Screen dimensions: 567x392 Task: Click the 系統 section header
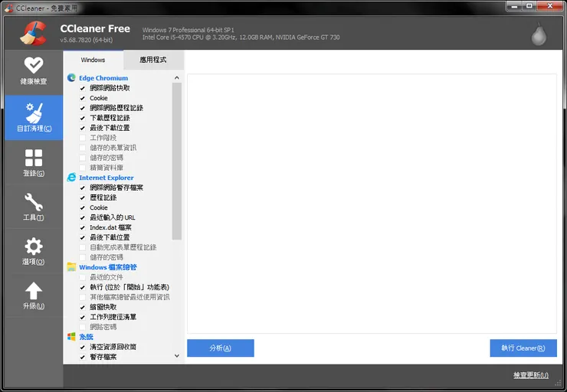click(x=87, y=337)
